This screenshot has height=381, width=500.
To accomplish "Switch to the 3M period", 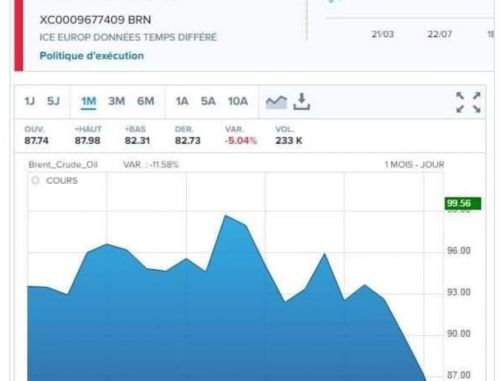I will (117, 101).
